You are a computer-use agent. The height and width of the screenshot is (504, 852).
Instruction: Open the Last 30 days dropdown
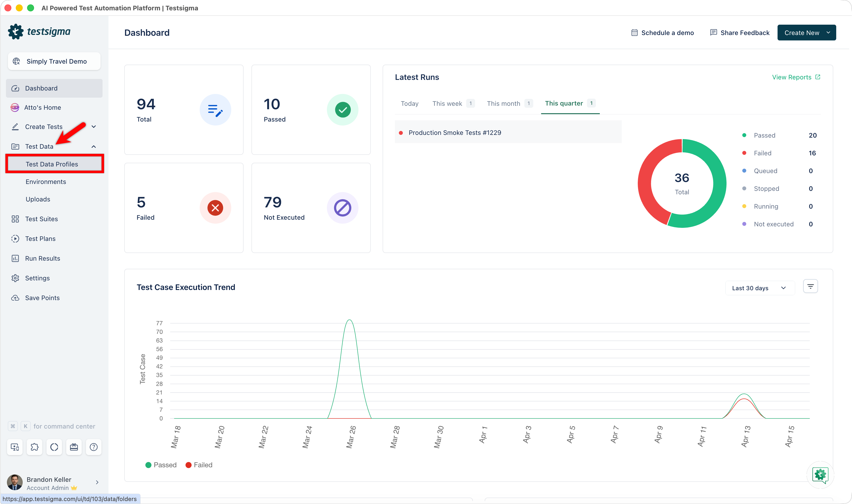760,288
